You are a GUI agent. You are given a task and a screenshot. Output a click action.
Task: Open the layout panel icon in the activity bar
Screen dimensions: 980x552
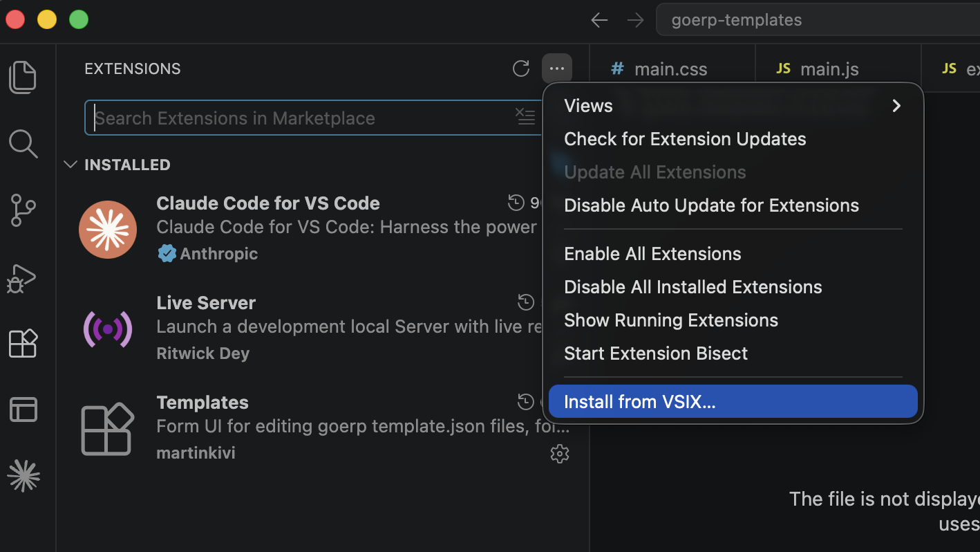[x=23, y=410]
